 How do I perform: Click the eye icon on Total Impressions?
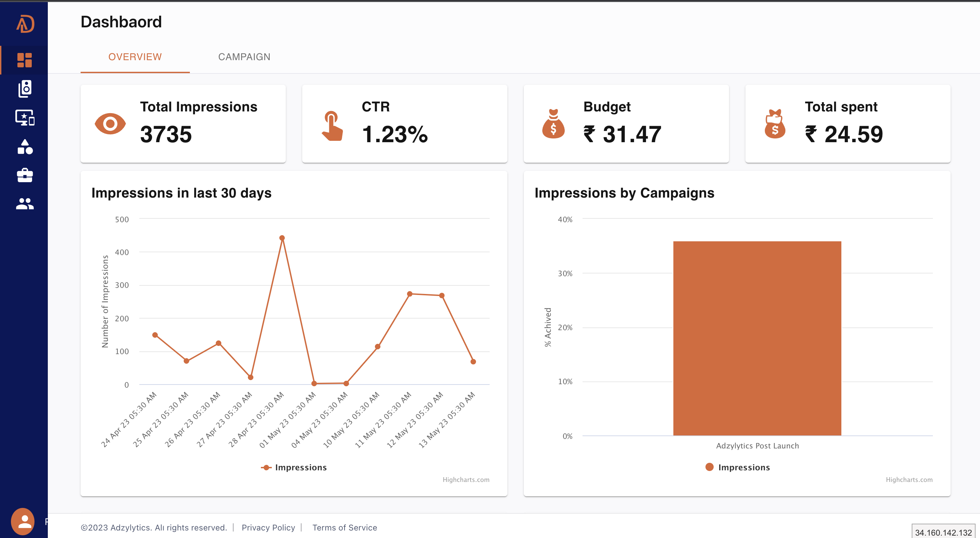tap(110, 124)
